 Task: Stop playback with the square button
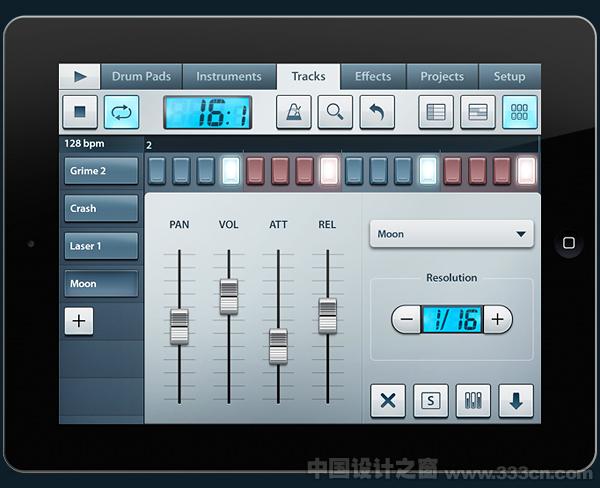tap(80, 112)
